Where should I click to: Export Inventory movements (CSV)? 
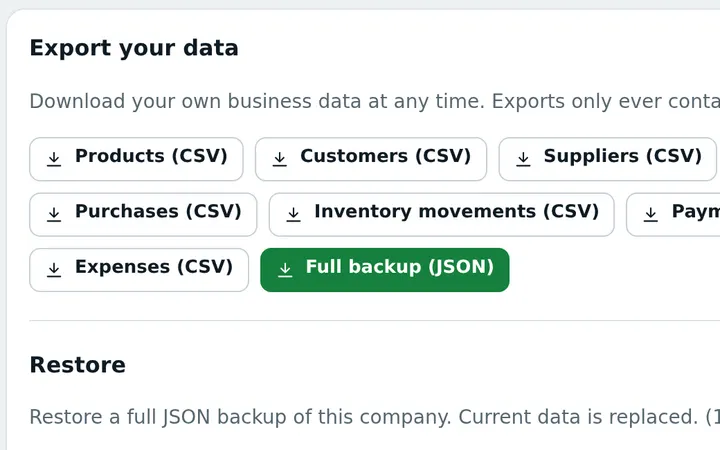[442, 214]
